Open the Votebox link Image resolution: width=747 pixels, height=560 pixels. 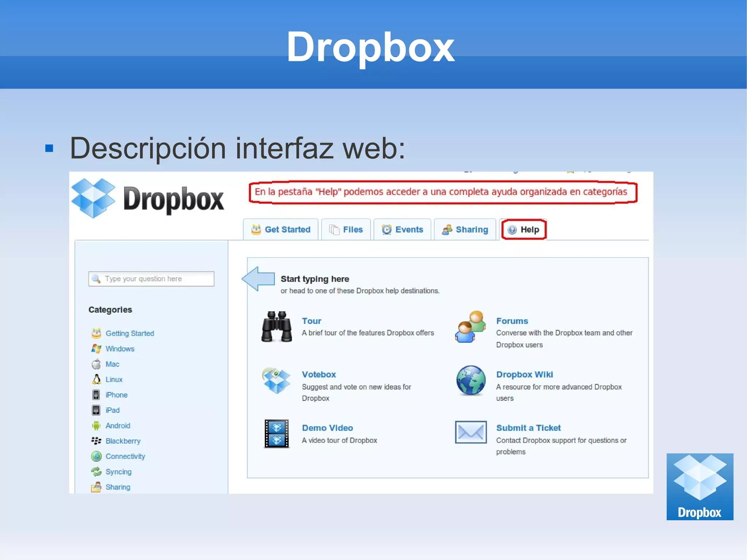(319, 374)
